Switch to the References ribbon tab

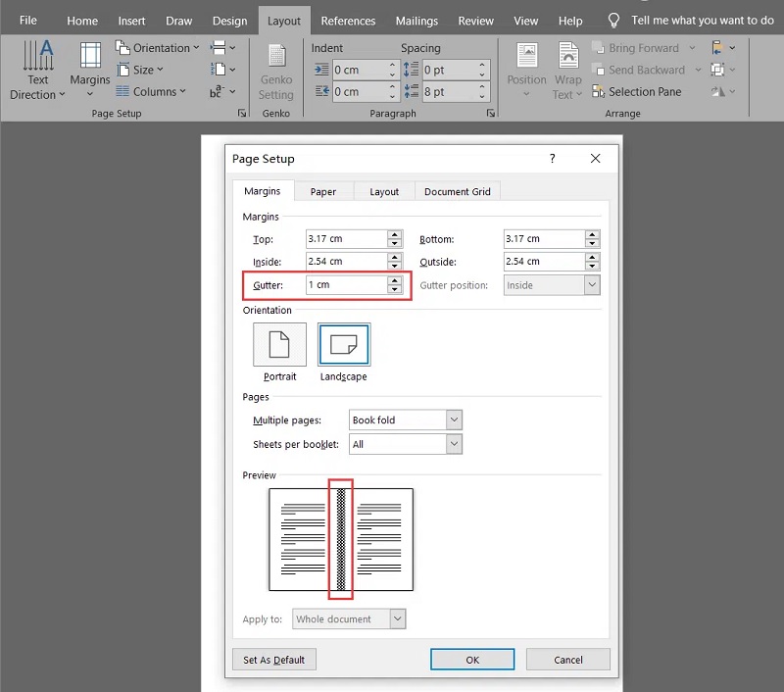pos(348,21)
